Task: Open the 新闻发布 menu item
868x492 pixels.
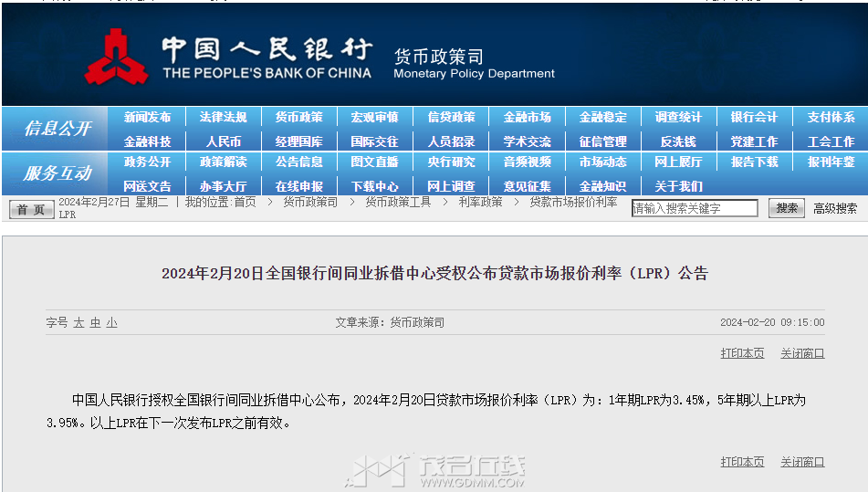Action: (147, 118)
